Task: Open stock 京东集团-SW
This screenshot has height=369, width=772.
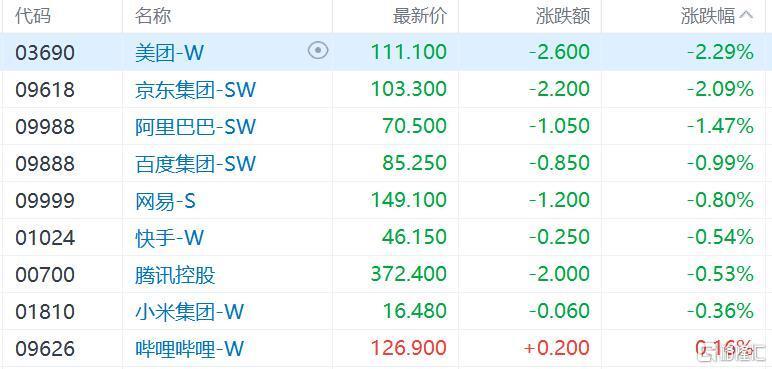Action: click(x=195, y=89)
